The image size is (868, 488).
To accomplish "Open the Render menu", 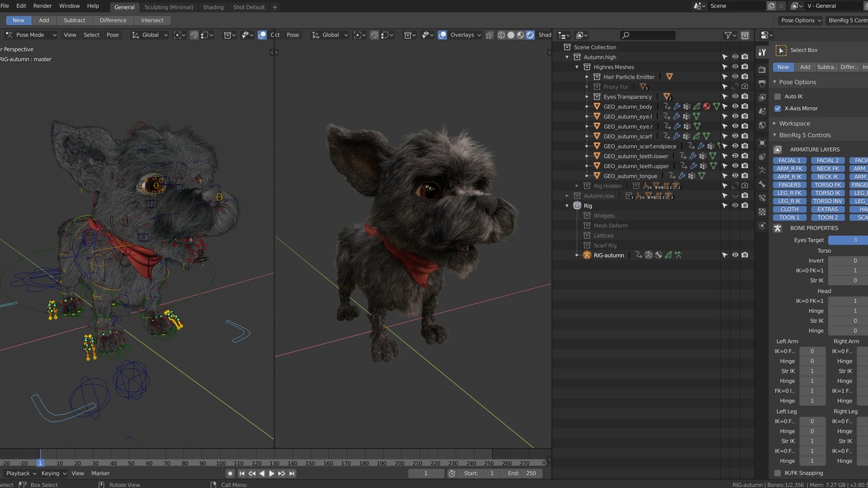I will pyautogui.click(x=42, y=6).
